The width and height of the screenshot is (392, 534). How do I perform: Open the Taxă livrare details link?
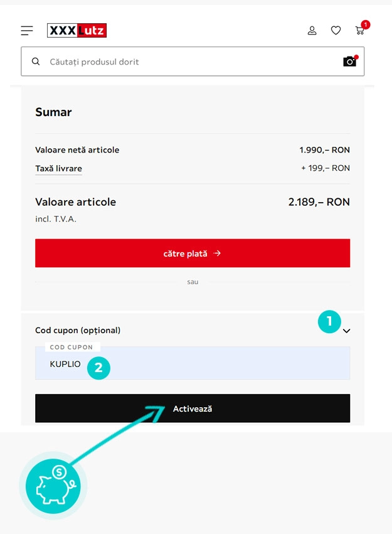(x=58, y=169)
